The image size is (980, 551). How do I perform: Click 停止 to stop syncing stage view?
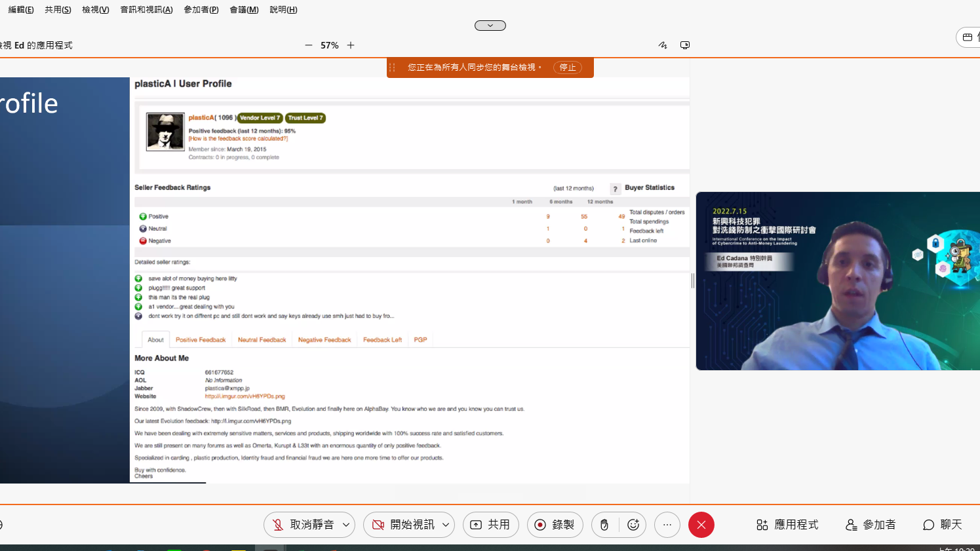click(568, 67)
